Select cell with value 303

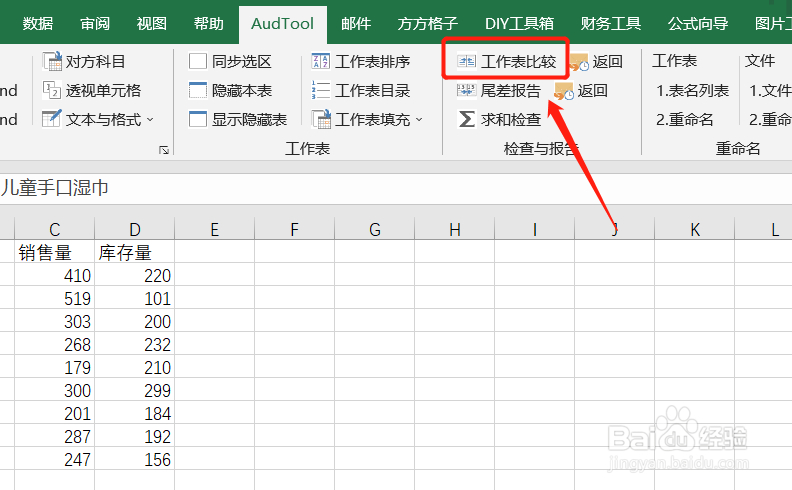(55, 321)
